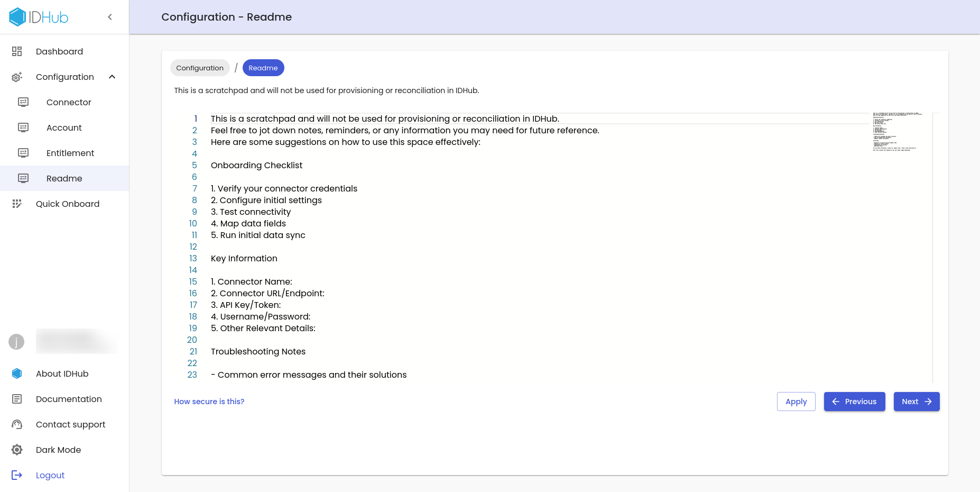Click the Entitlement sidebar icon
This screenshot has width=980, height=492.
[23, 153]
